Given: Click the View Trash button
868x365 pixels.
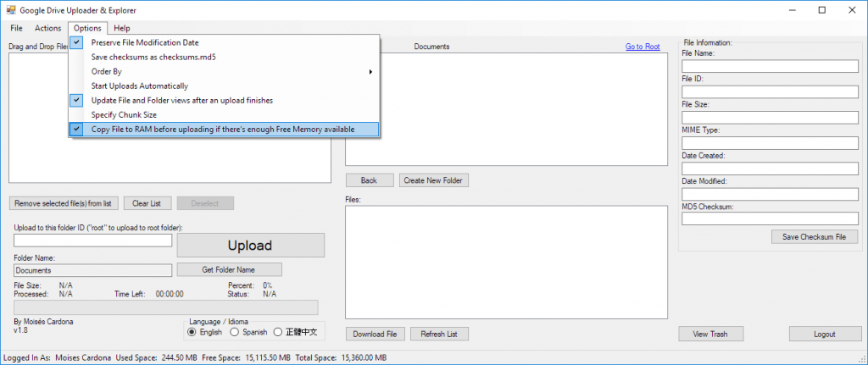Looking at the screenshot, I should (x=711, y=334).
